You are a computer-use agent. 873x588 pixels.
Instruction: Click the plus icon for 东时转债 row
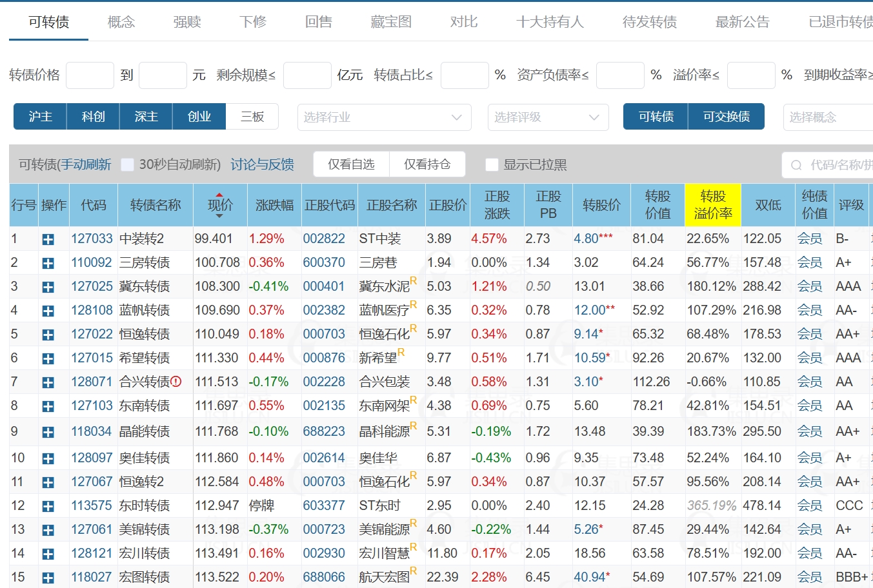tap(48, 506)
